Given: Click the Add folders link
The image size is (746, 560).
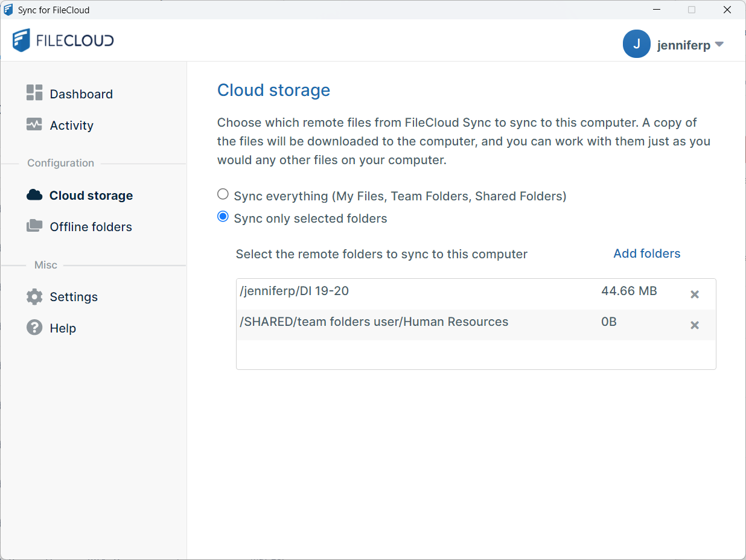Looking at the screenshot, I should coord(646,253).
